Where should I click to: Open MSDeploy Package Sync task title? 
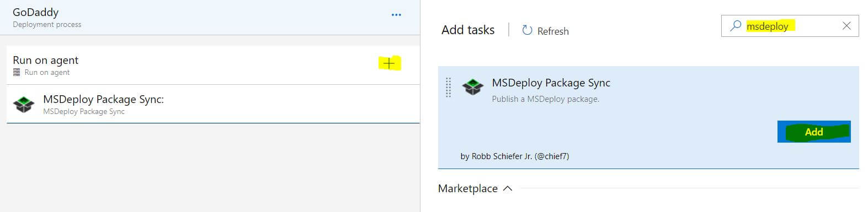551,83
